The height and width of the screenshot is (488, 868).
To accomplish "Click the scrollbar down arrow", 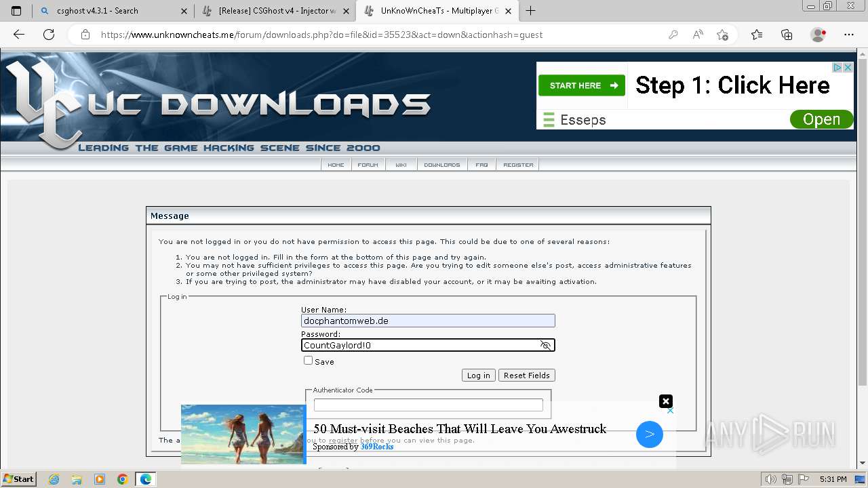I will click(863, 464).
